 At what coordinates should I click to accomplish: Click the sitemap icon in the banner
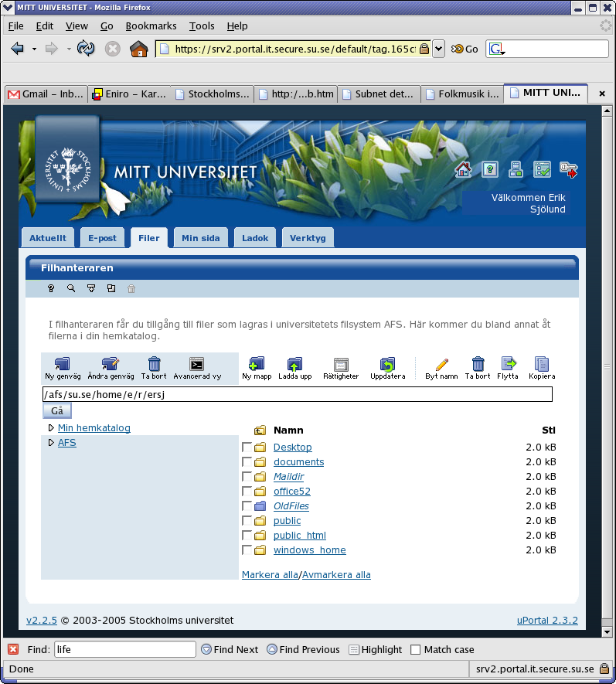coord(516,169)
